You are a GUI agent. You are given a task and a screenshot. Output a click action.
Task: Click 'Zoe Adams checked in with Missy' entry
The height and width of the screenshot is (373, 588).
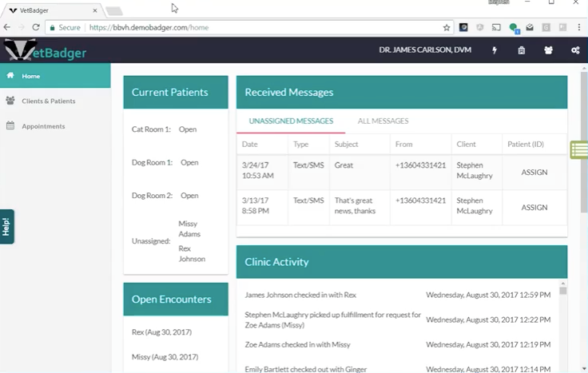(x=297, y=345)
